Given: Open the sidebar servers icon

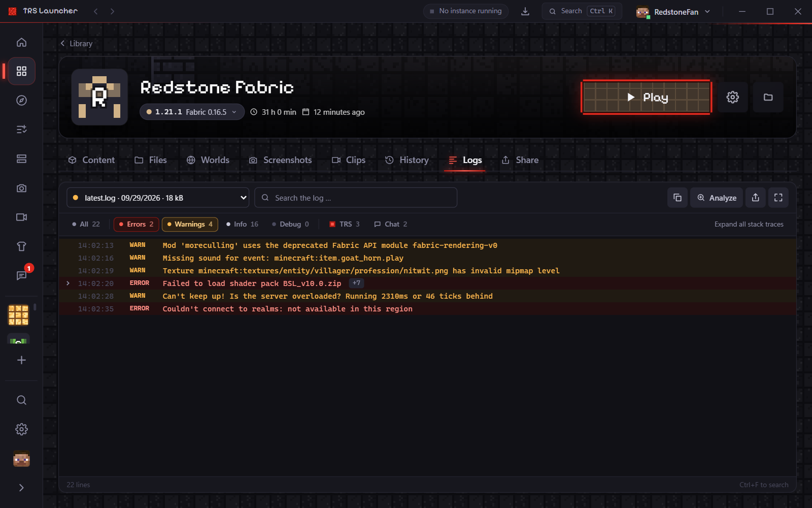Looking at the screenshot, I should point(21,159).
